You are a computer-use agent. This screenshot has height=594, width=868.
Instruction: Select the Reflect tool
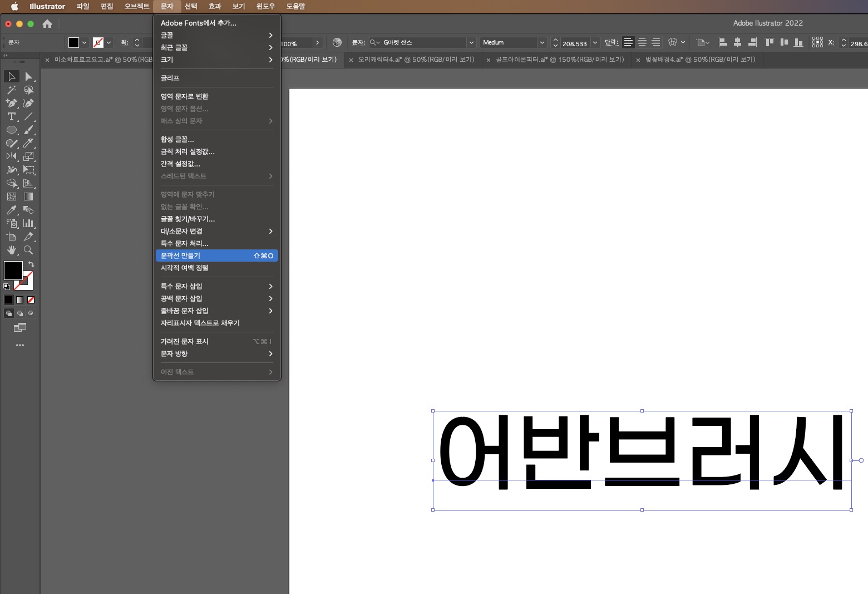click(12, 156)
